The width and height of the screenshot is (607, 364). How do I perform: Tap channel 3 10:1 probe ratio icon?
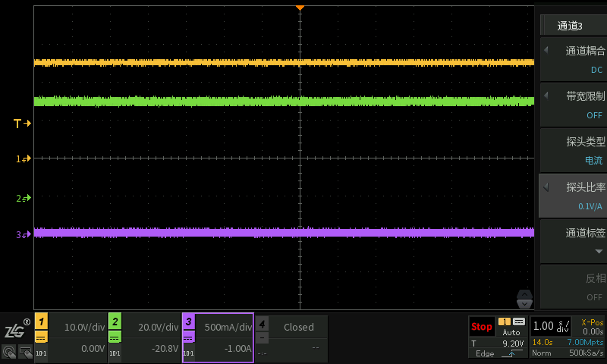[188, 353]
